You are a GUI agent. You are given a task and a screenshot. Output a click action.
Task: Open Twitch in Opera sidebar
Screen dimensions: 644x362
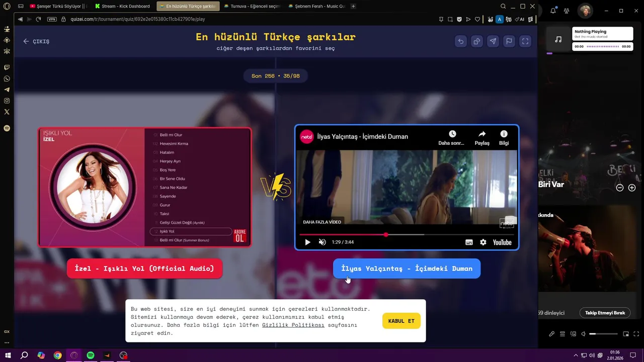tap(7, 67)
